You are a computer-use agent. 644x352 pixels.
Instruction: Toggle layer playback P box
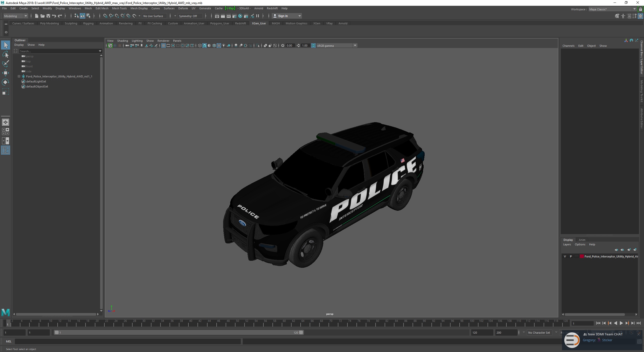[571, 256]
